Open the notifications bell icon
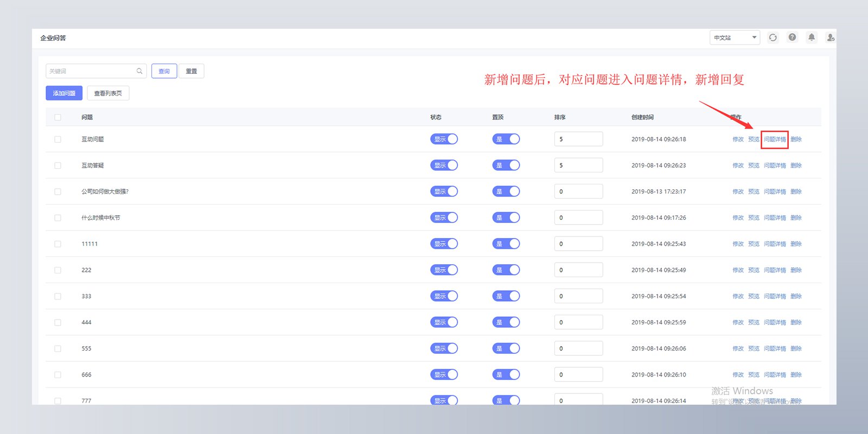The image size is (868, 434). point(812,37)
